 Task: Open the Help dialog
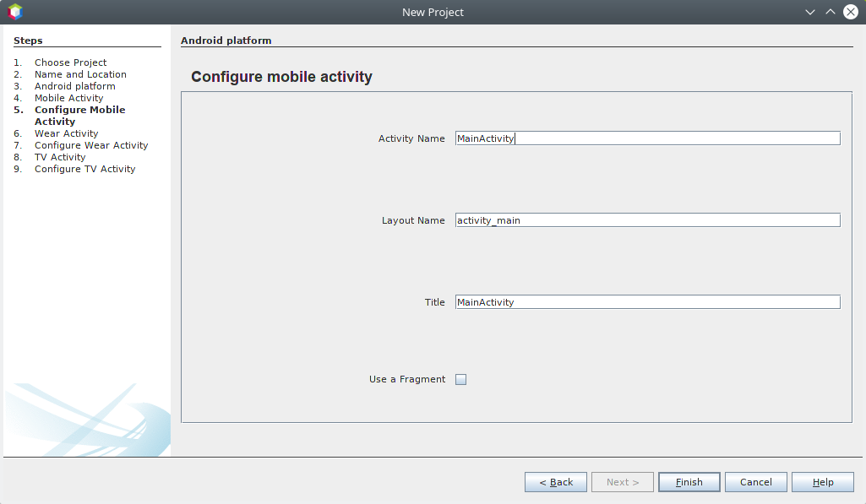pos(821,481)
